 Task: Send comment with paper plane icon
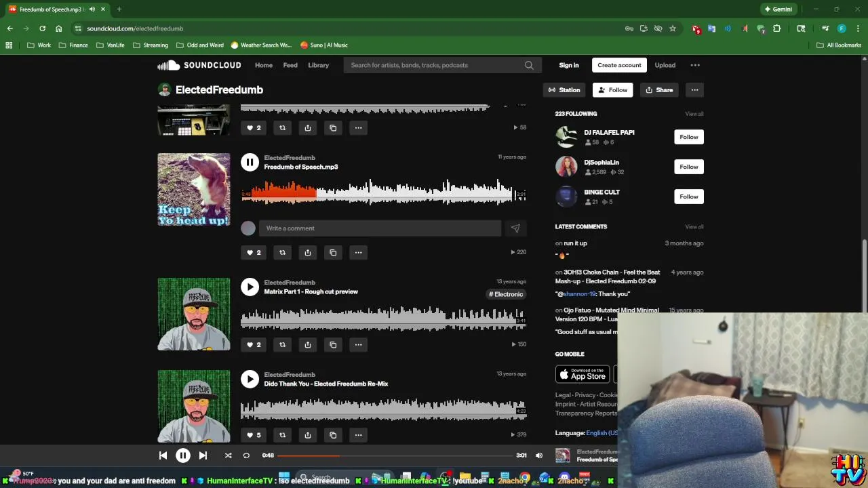coord(515,228)
